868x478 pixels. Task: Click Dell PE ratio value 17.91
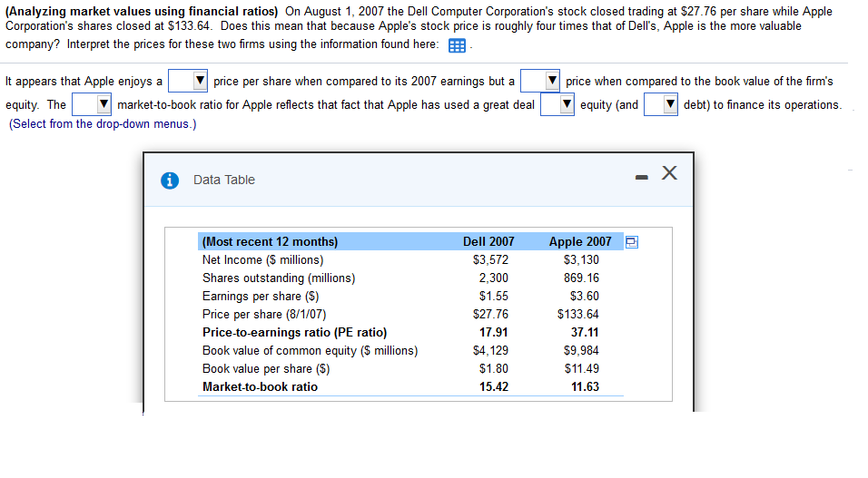pos(494,333)
